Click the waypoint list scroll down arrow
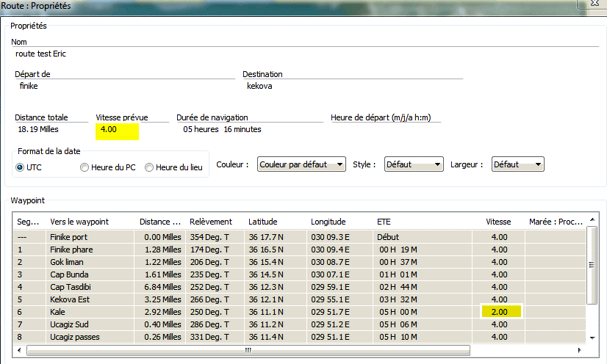Screen dimensions: 607x364 point(592,338)
